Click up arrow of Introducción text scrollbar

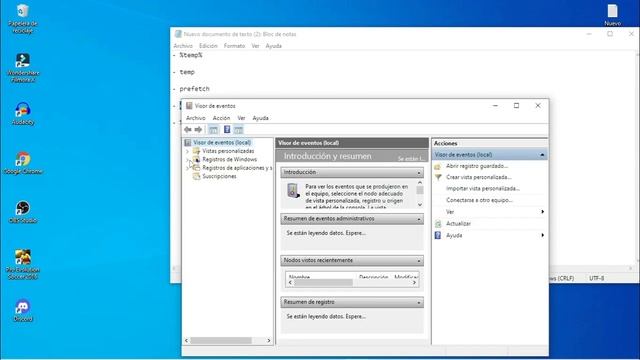420,183
